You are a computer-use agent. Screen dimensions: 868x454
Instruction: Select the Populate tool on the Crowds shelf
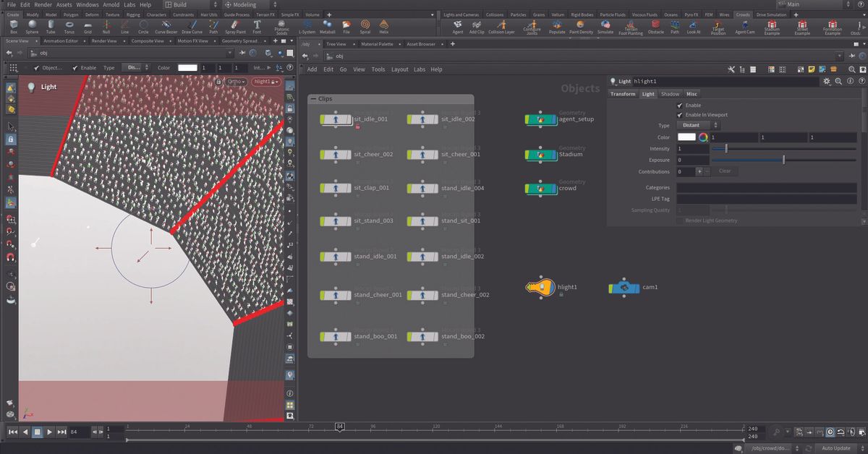[x=557, y=27]
